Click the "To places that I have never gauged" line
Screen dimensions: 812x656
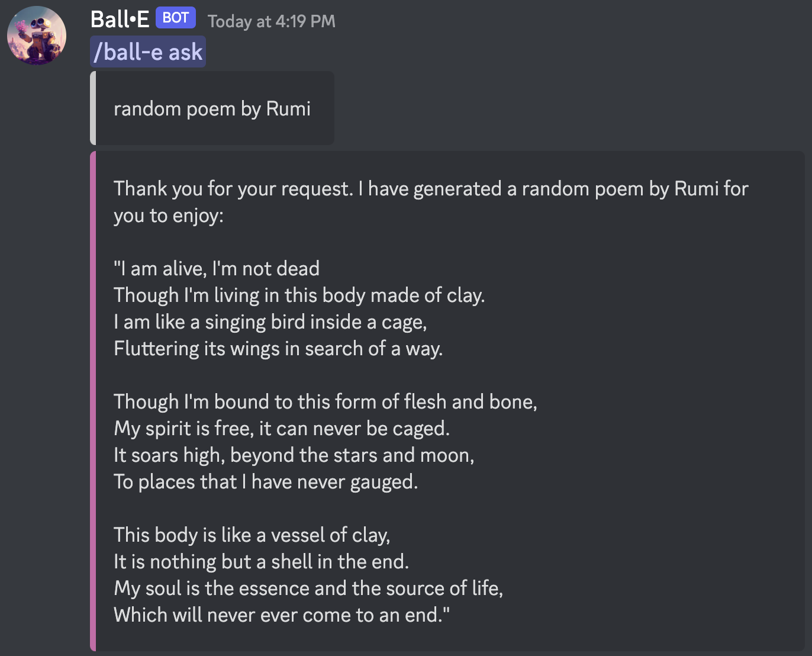266,482
